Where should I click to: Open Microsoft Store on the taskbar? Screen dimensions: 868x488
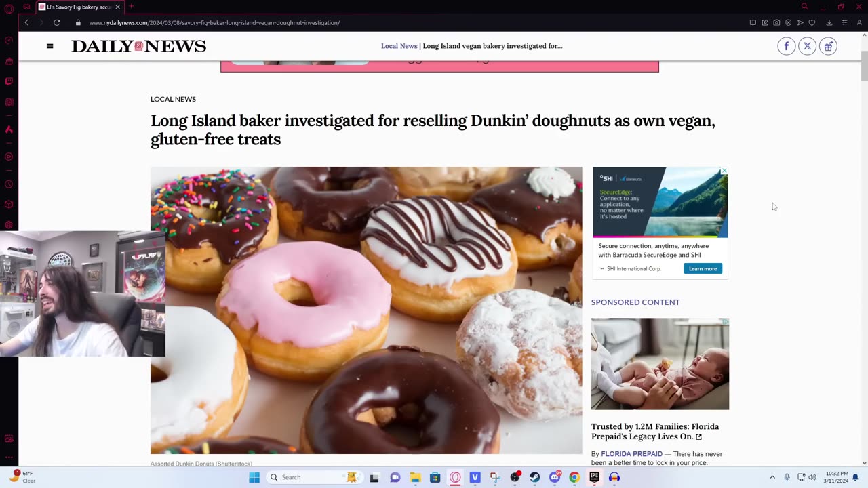435,477
